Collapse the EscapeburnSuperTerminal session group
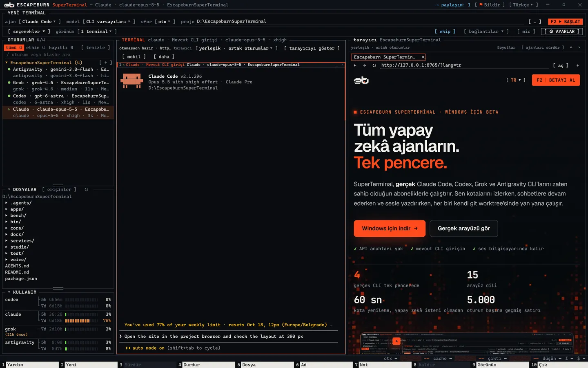588x368 pixels. [7, 63]
